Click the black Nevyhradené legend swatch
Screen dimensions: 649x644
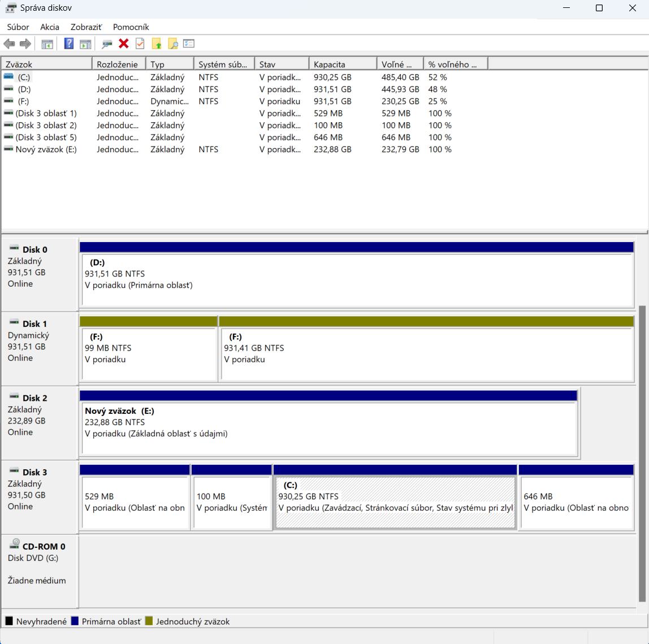pyautogui.click(x=8, y=621)
